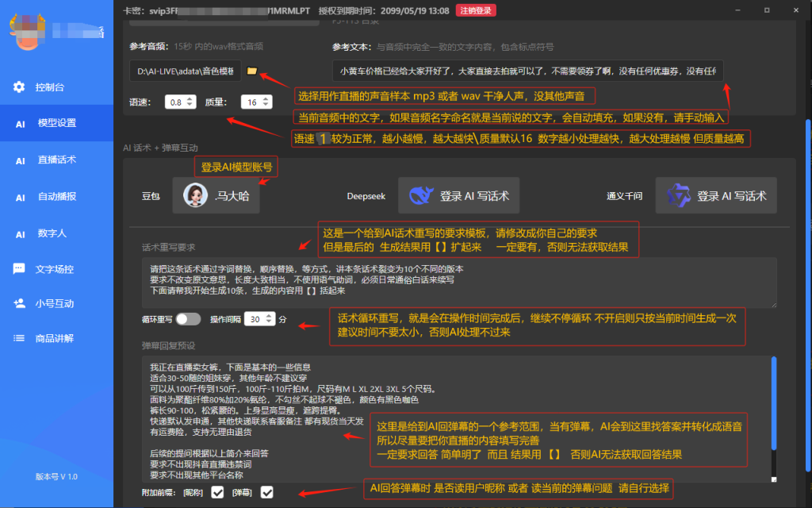
Task: Open 商品讲解 in the sidebar
Action: [56, 338]
